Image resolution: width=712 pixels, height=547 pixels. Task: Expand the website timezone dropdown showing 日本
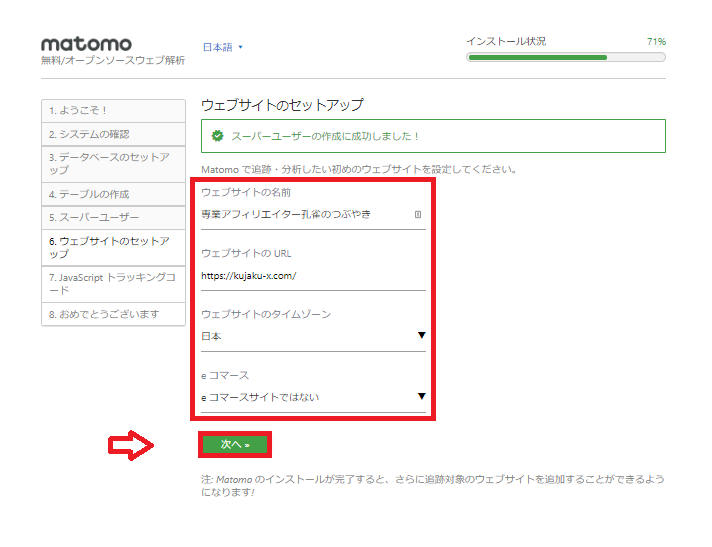click(x=313, y=336)
